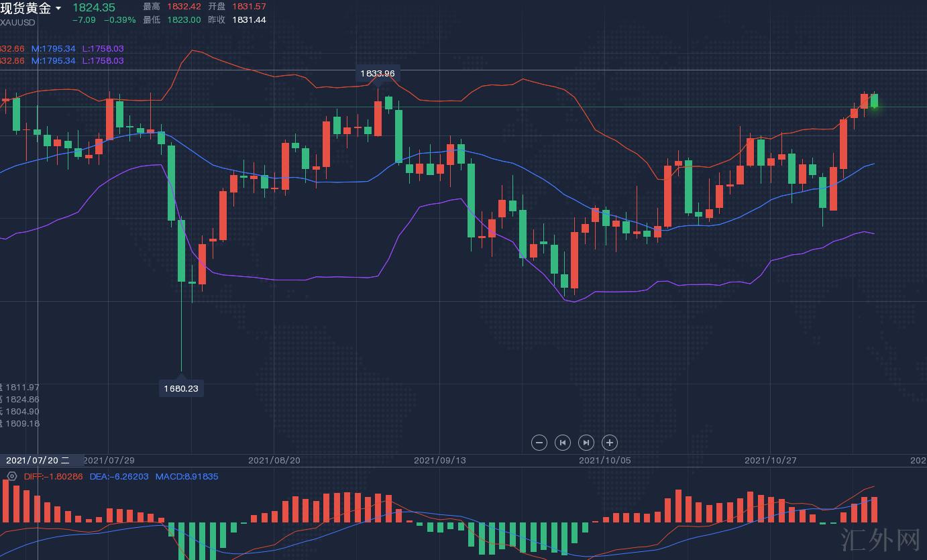927x560 pixels.
Task: Click the current price 1824.35
Action: pos(94,7)
